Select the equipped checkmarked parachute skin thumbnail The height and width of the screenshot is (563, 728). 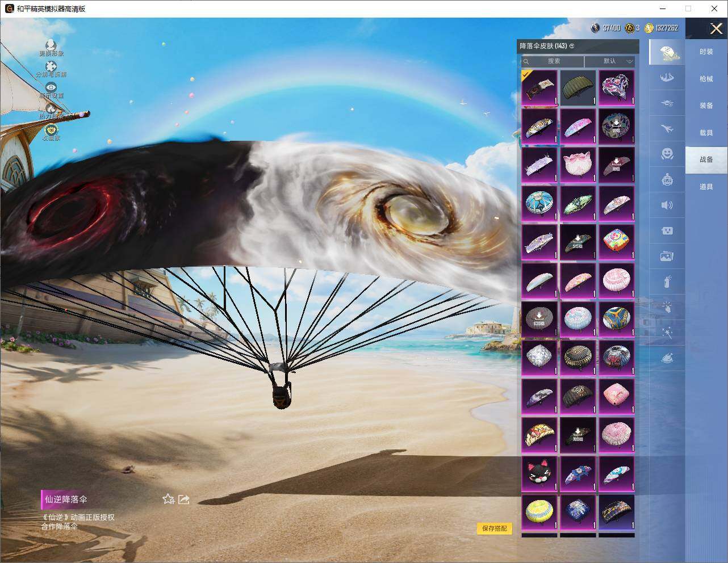click(539, 88)
